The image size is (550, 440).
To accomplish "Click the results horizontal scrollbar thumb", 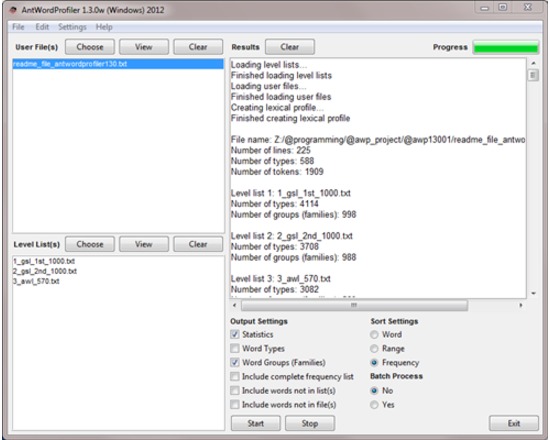I will tap(354, 305).
